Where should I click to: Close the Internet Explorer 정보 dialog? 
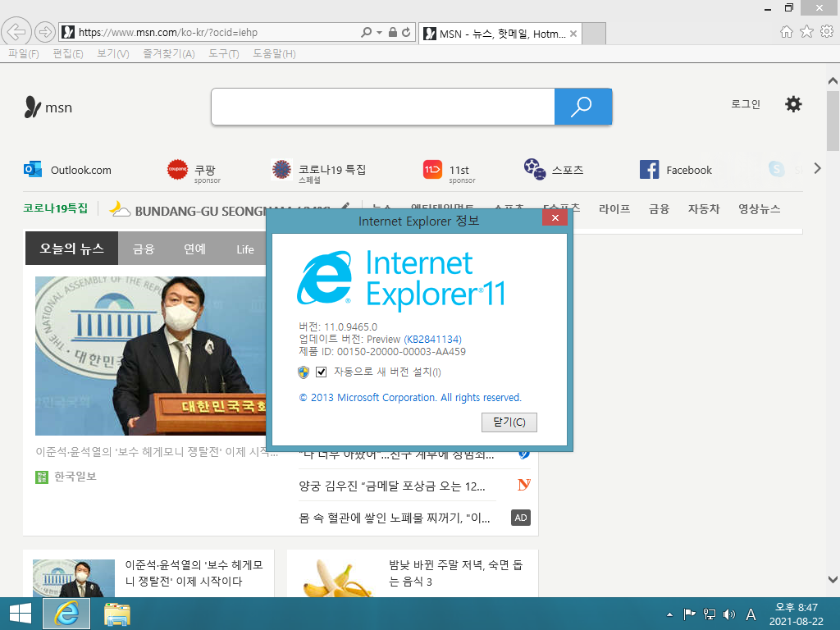pos(555,217)
